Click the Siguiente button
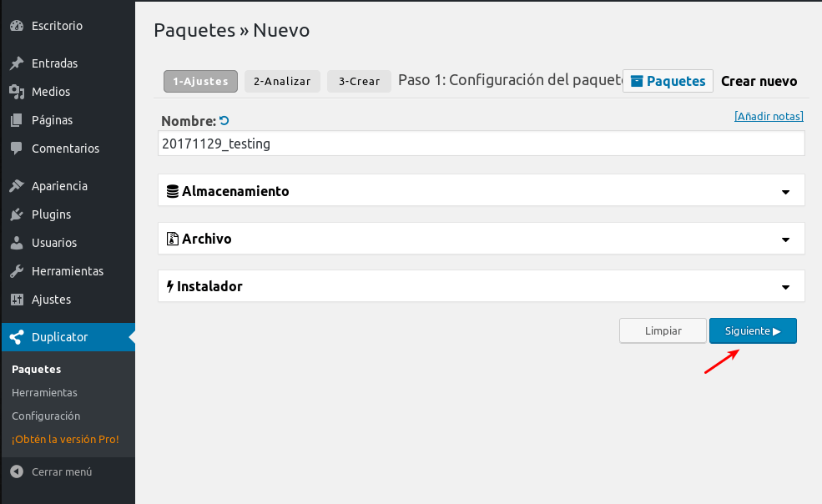The image size is (822, 504). coord(752,331)
